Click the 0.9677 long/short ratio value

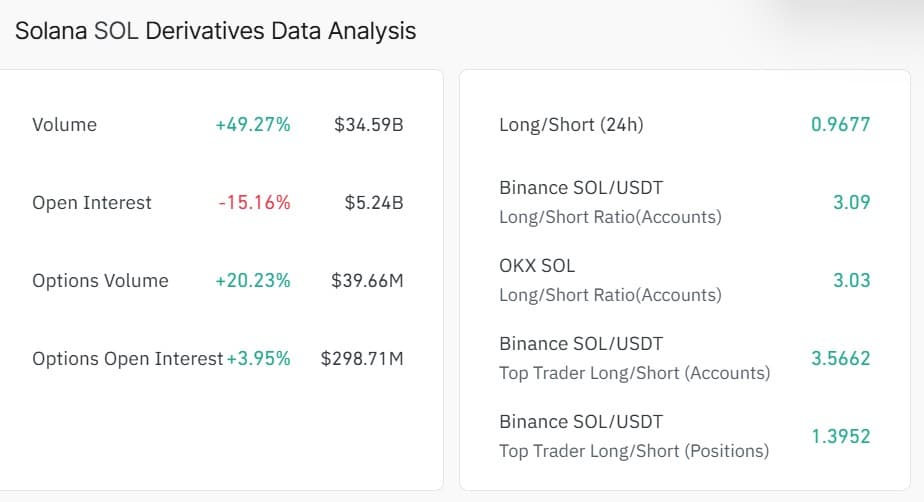(840, 125)
